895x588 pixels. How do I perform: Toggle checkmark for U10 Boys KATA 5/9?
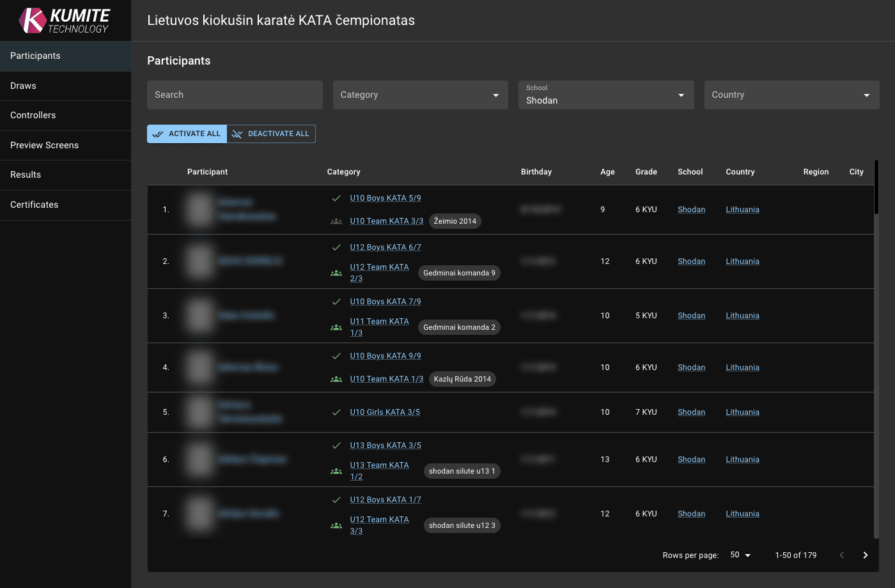336,198
